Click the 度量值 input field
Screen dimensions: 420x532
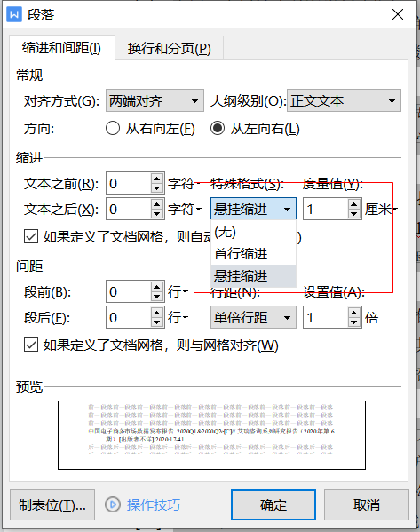point(326,209)
